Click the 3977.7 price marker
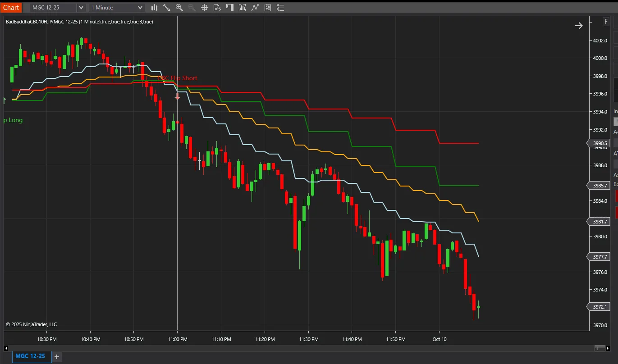Image resolution: width=618 pixels, height=364 pixels. click(598, 257)
